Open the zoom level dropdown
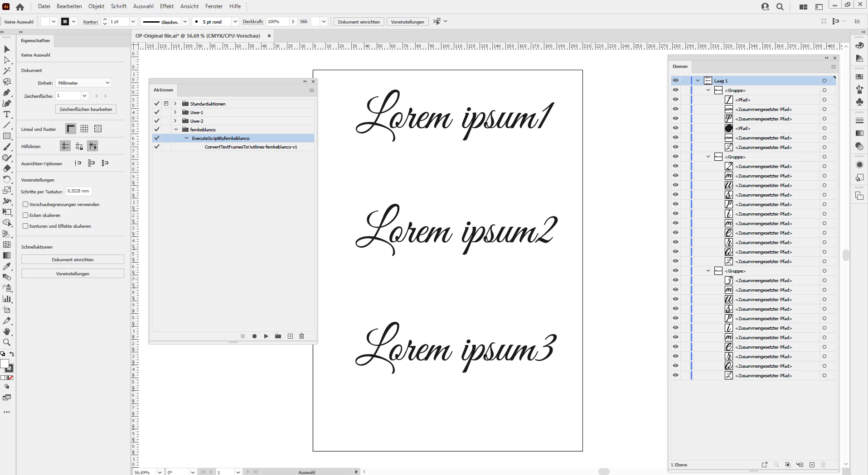The width and height of the screenshot is (868, 475). tap(160, 472)
